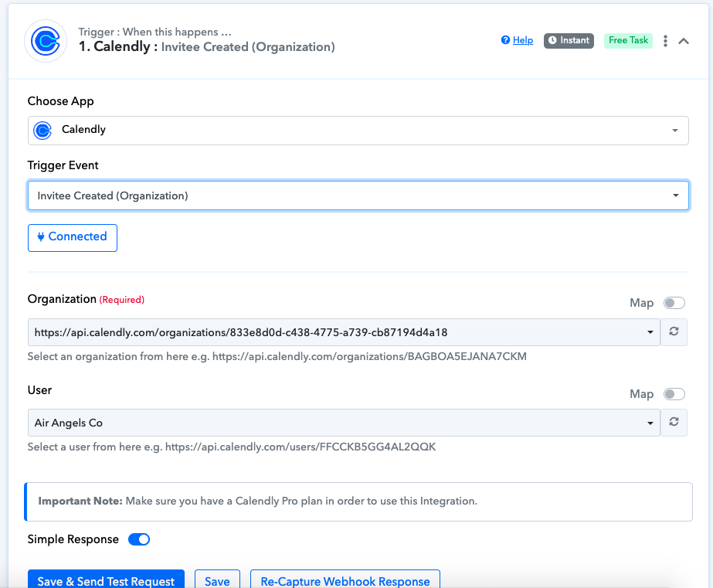This screenshot has height=588, width=713.
Task: Open the Help link
Action: coord(522,40)
